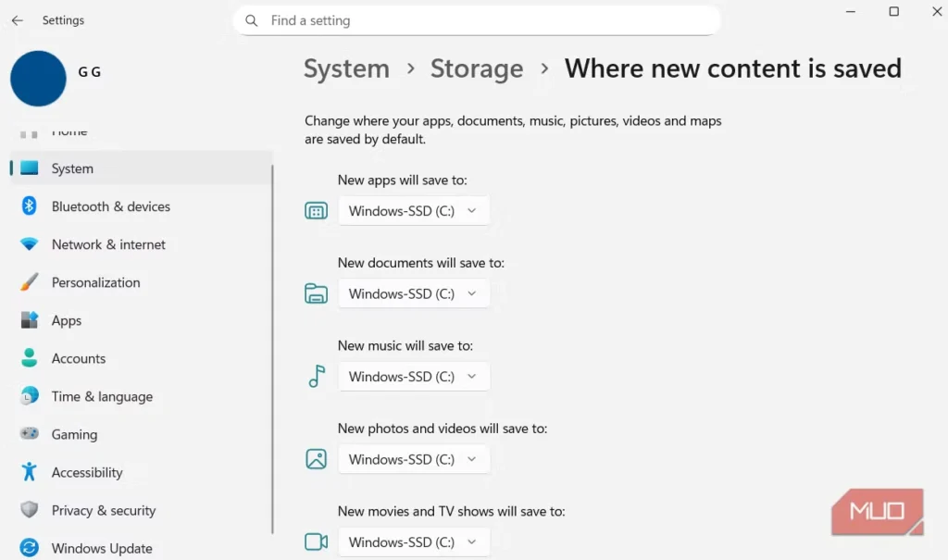Expand New movies and TV shows dropdown
This screenshot has width=948, height=560.
pos(413,541)
